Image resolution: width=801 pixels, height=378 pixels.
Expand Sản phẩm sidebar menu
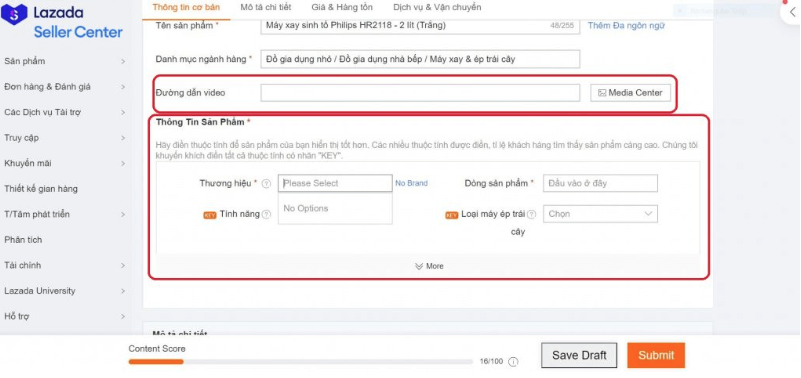pyautogui.click(x=64, y=61)
